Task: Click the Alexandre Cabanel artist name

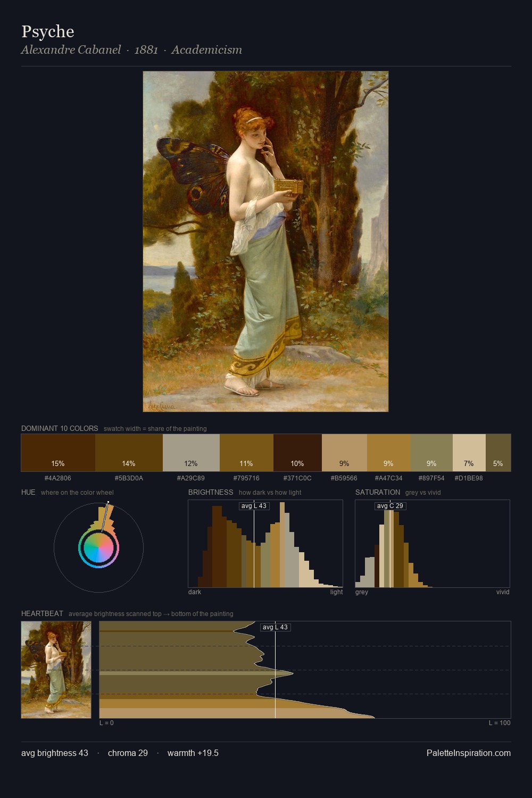Action: pyautogui.click(x=71, y=50)
